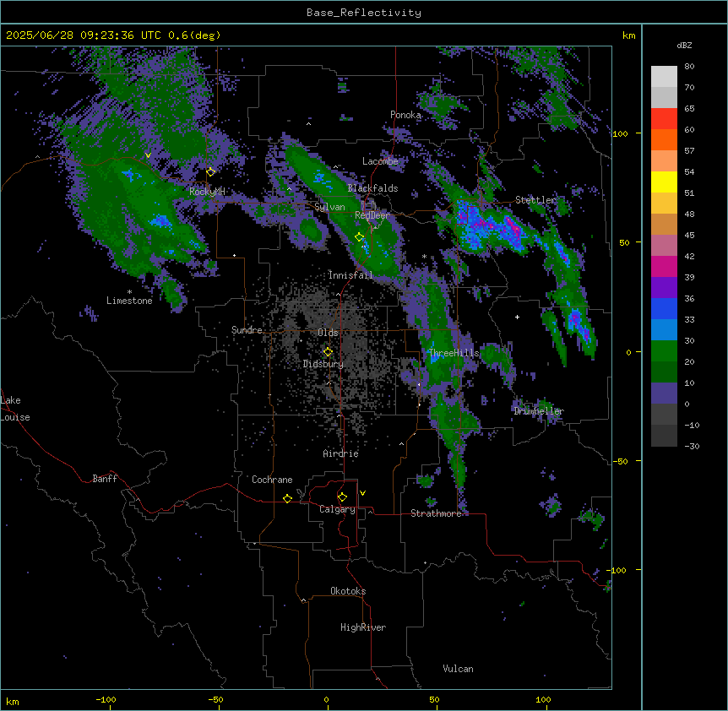Click the Banff label
This screenshot has height=711, width=728.
(x=105, y=479)
